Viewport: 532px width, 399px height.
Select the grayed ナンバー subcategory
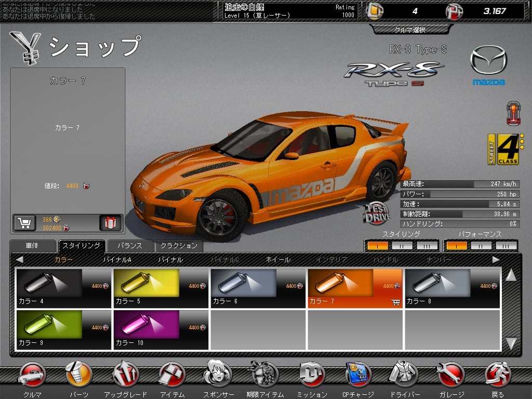(x=438, y=260)
